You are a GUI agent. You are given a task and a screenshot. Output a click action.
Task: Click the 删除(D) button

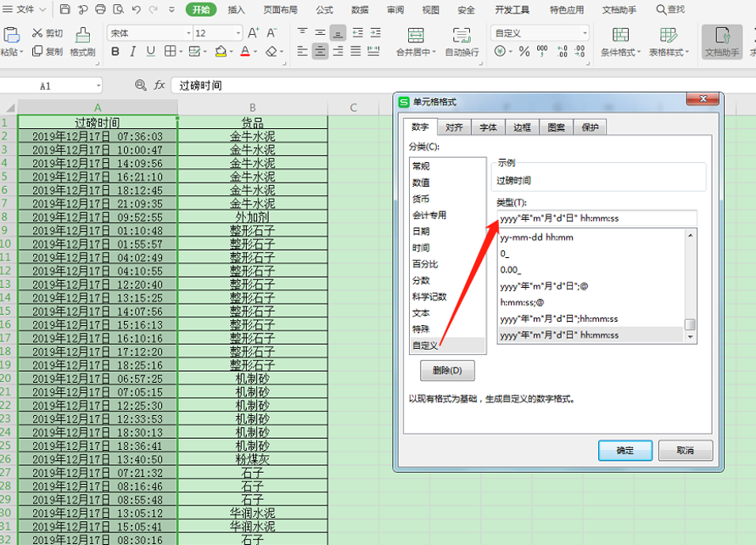(447, 370)
